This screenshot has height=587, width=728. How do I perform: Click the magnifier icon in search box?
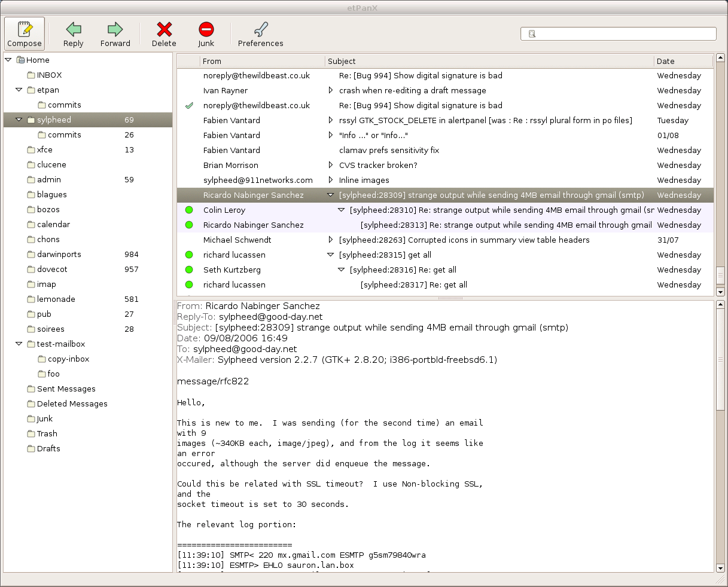[532, 34]
